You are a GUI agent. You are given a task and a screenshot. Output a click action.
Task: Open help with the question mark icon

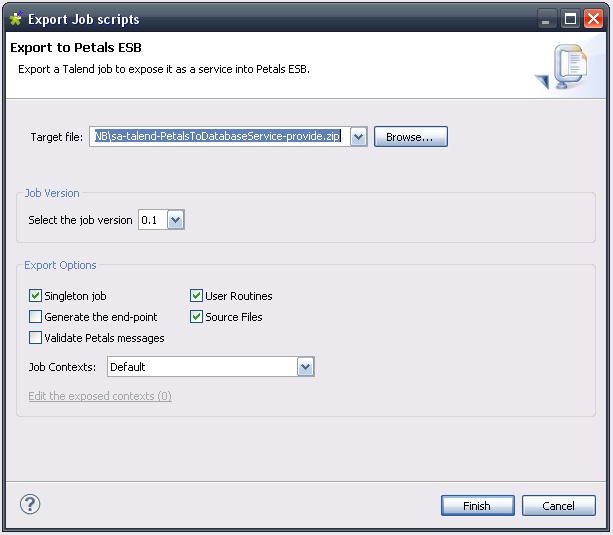(30, 504)
